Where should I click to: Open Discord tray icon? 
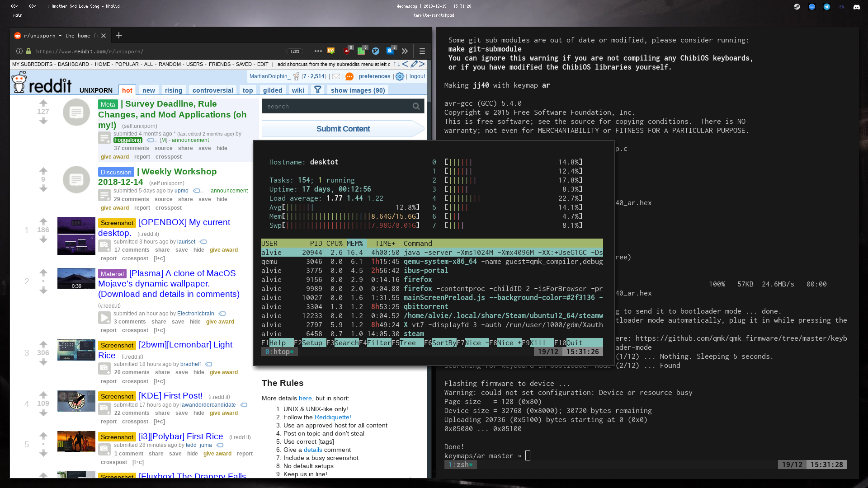(856, 7)
